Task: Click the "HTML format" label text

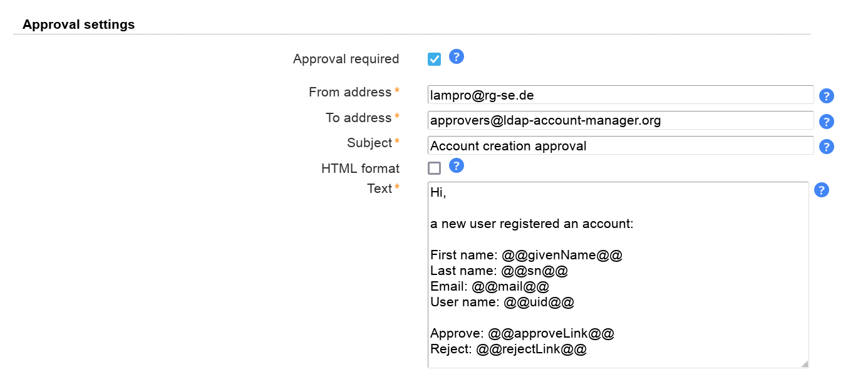Action: [360, 169]
